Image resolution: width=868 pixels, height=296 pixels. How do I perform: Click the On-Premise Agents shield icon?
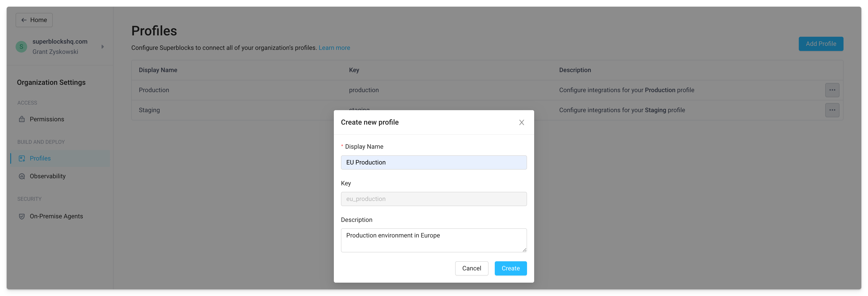[x=22, y=216]
